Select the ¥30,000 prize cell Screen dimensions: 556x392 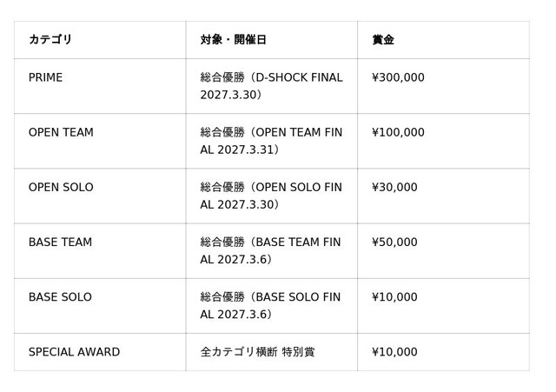tap(444, 196)
